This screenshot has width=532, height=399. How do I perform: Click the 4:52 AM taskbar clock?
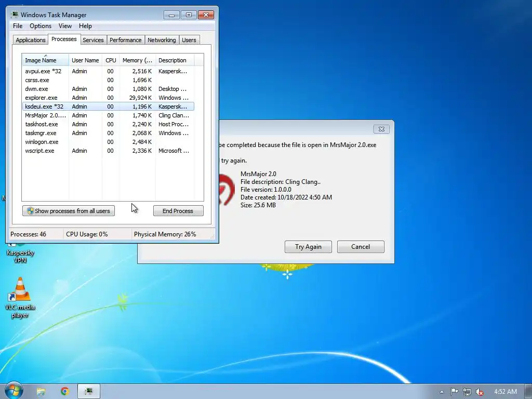[x=506, y=392]
